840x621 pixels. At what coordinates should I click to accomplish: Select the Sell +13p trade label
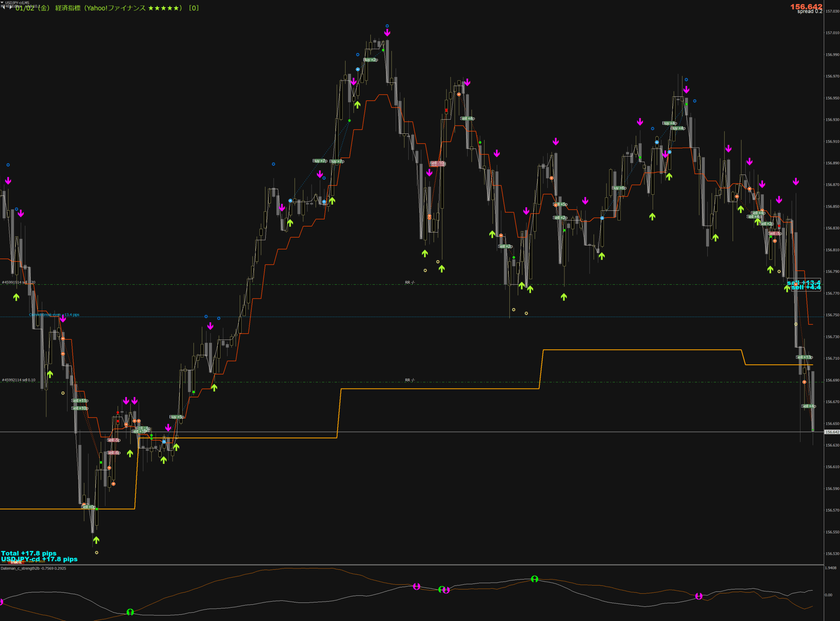tap(804, 357)
